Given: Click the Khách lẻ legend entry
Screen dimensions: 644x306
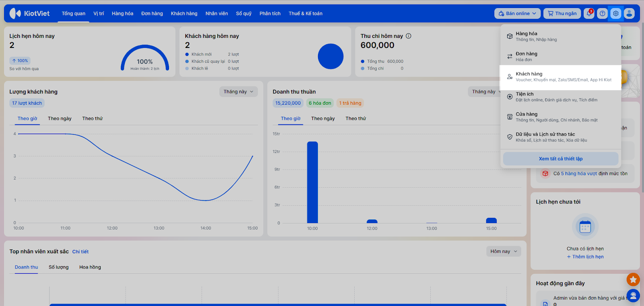Looking at the screenshot, I should point(212,68).
